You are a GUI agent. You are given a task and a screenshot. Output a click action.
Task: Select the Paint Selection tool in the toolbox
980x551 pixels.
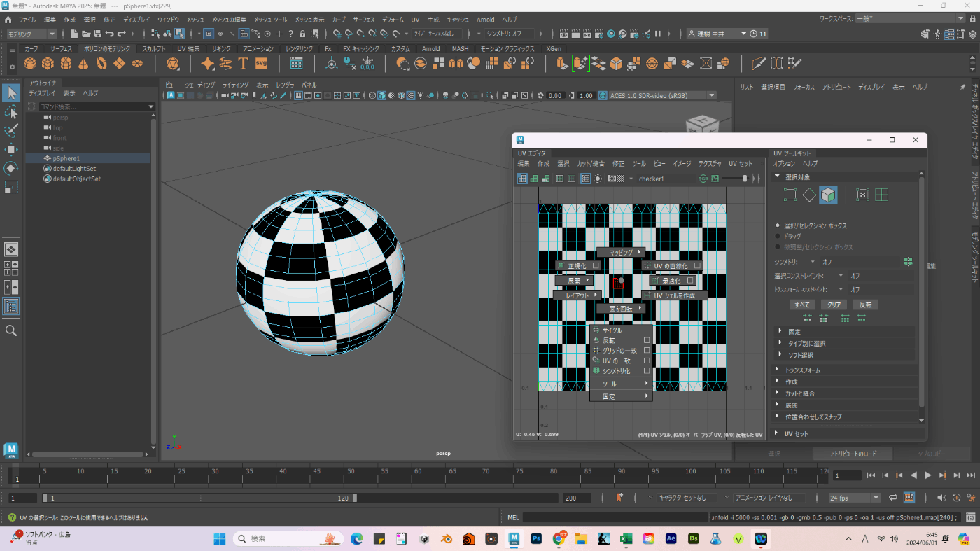point(11,130)
